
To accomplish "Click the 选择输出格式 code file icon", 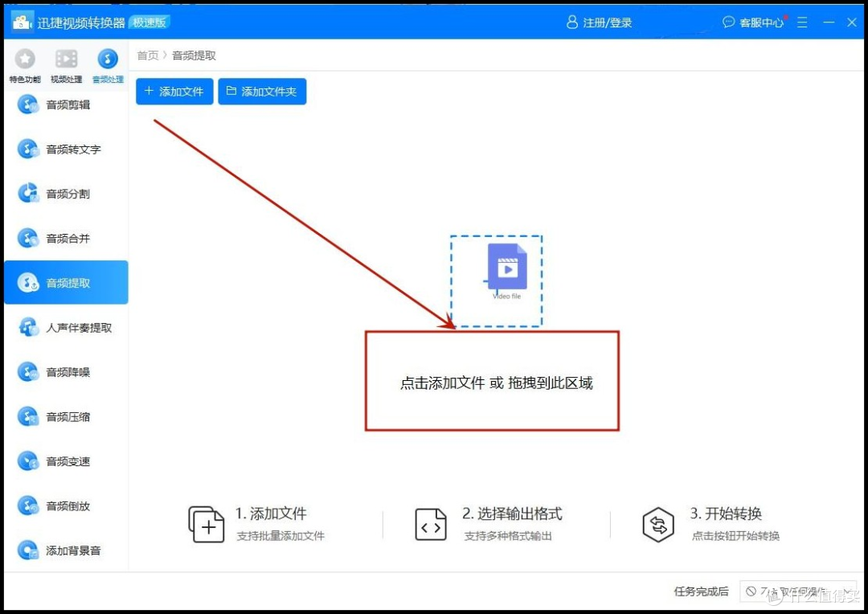I will (431, 524).
